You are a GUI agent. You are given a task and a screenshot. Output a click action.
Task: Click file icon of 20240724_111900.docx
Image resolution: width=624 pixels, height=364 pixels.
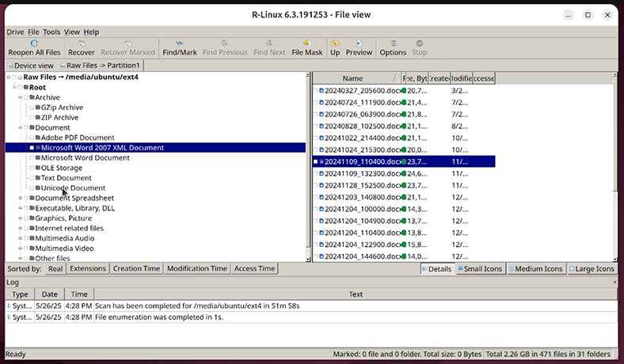[x=322, y=103]
